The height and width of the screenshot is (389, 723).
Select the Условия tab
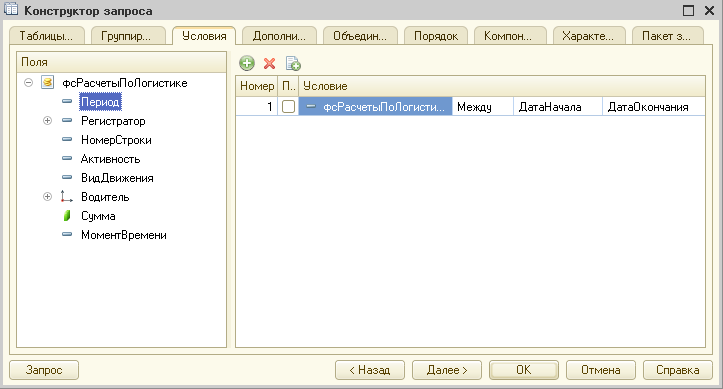point(204,36)
